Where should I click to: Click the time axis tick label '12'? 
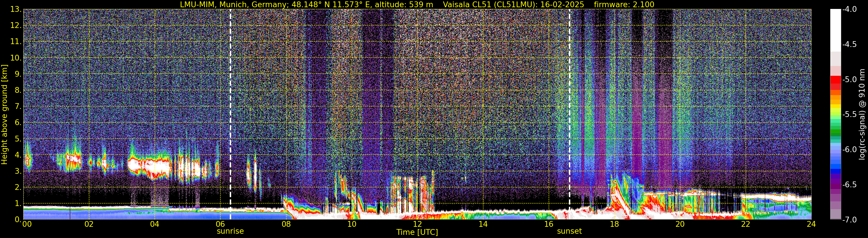click(x=417, y=224)
